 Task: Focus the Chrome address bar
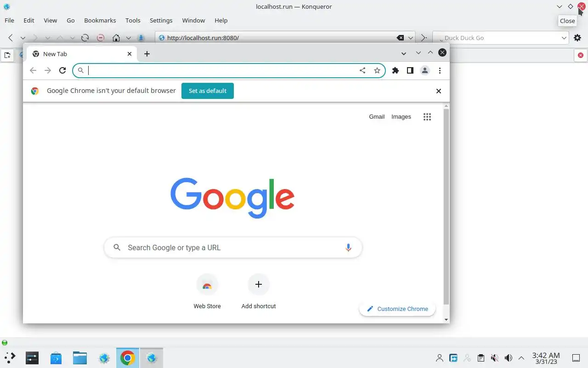[x=228, y=70]
